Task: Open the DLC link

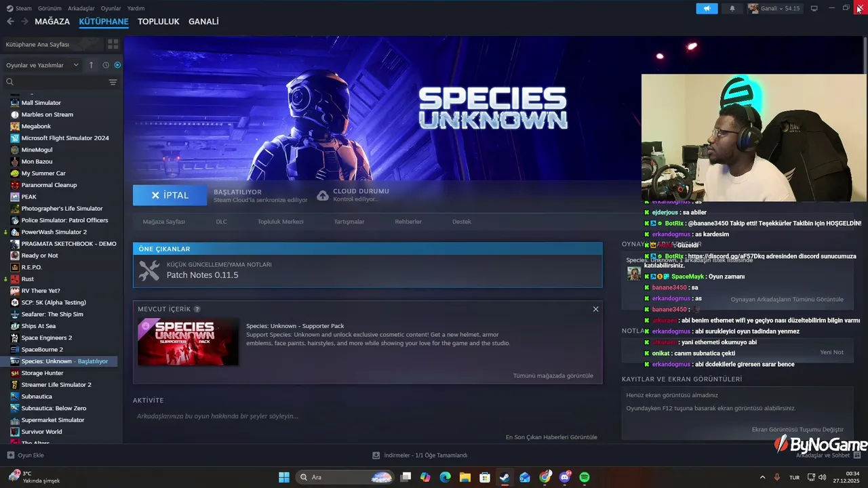Action: click(x=221, y=222)
